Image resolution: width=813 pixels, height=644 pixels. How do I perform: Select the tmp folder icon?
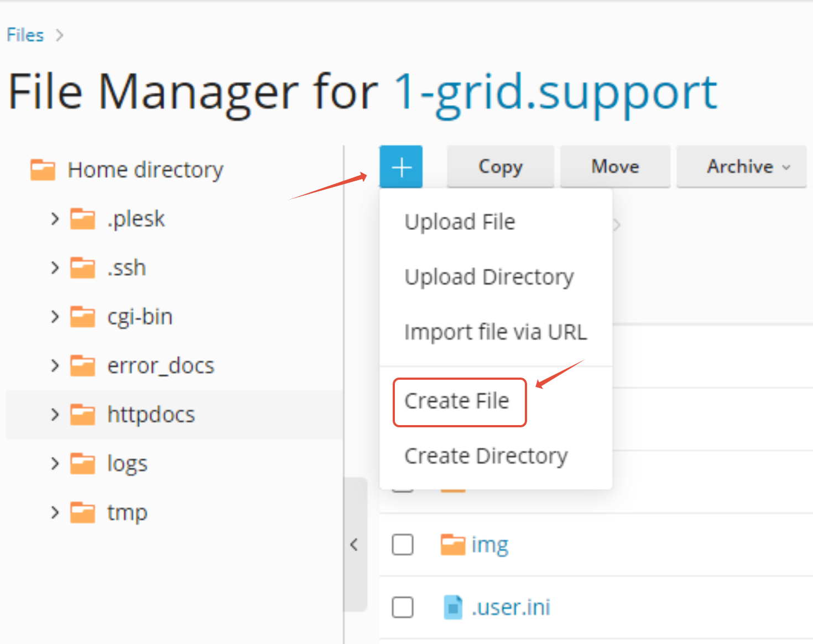coord(82,512)
